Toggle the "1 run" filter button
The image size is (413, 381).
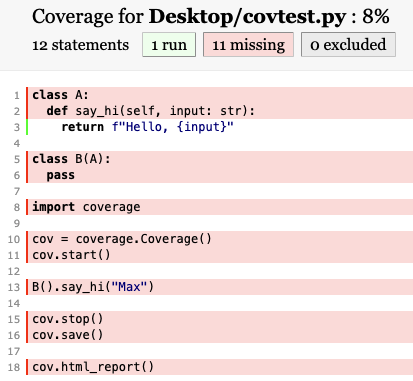point(169,45)
